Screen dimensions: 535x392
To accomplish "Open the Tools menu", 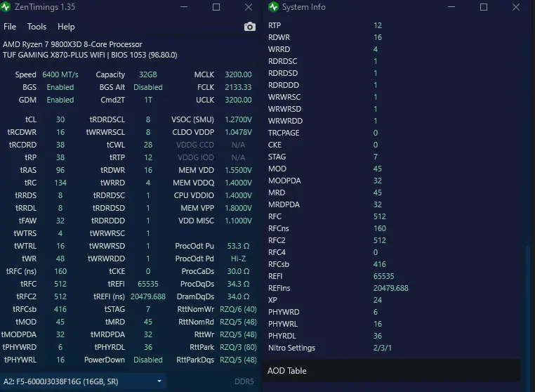I will point(37,27).
